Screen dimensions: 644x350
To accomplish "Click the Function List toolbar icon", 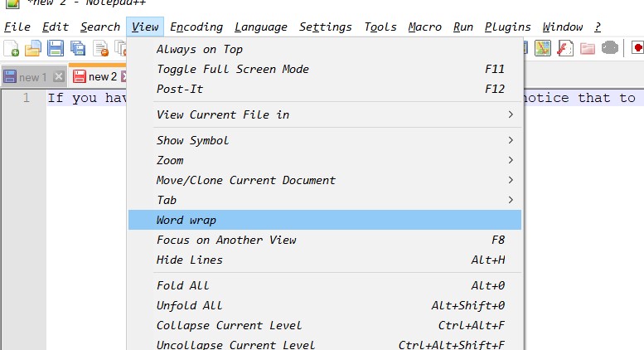I will pos(565,48).
